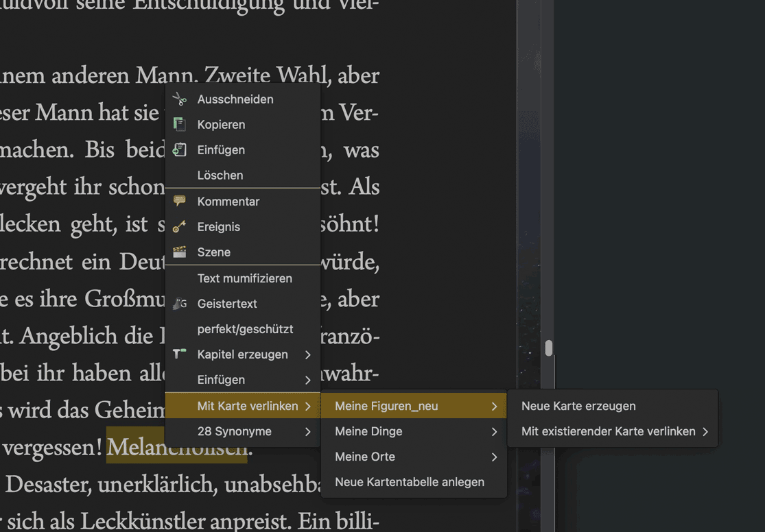Click the text 'Desaster, unerklärlich'
Viewport: 765px width, 532px height.
click(111, 484)
